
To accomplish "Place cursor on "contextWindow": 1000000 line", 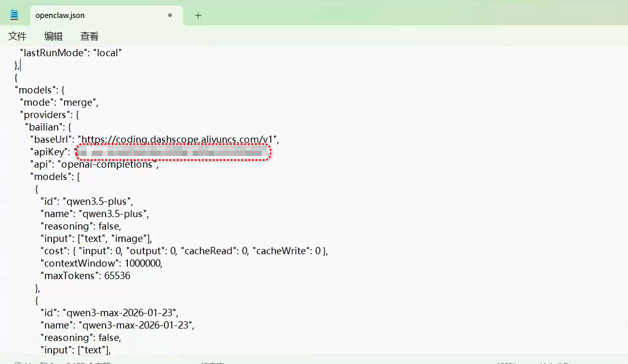I will [101, 263].
